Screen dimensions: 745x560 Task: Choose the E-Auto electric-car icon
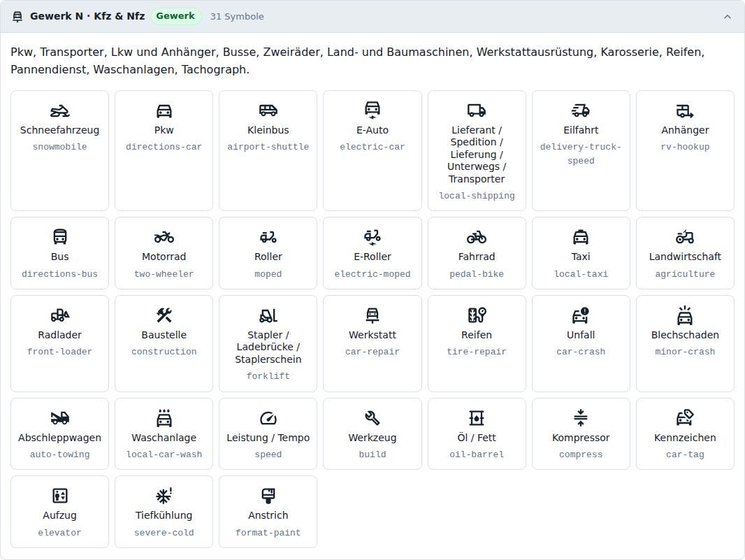[372, 110]
